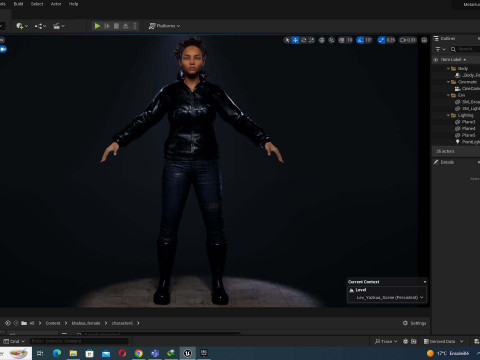Screen dimensions: 480x360
Task: Open Outliner filter options dropdown
Action: 440,49
